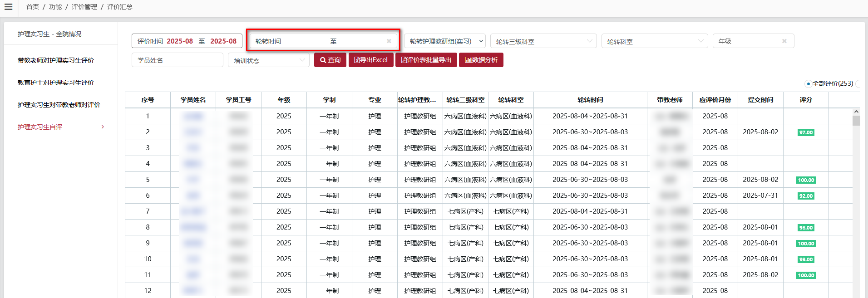Click the 学制 column header
Screen dimensions: 868x298
[329, 100]
